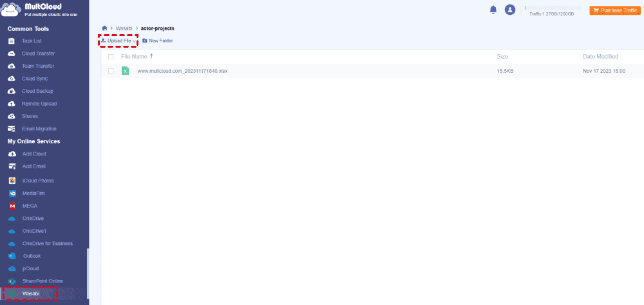The image size is (644, 305).
Task: Click the Shares icon
Action: pos(12,116)
